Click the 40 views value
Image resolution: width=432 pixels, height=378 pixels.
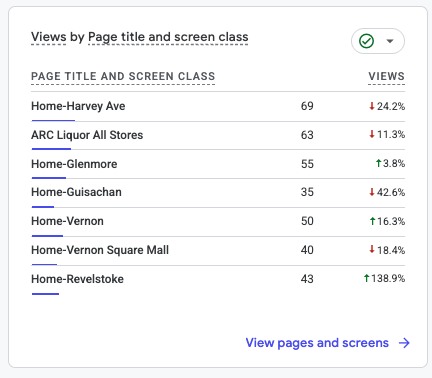pos(307,250)
